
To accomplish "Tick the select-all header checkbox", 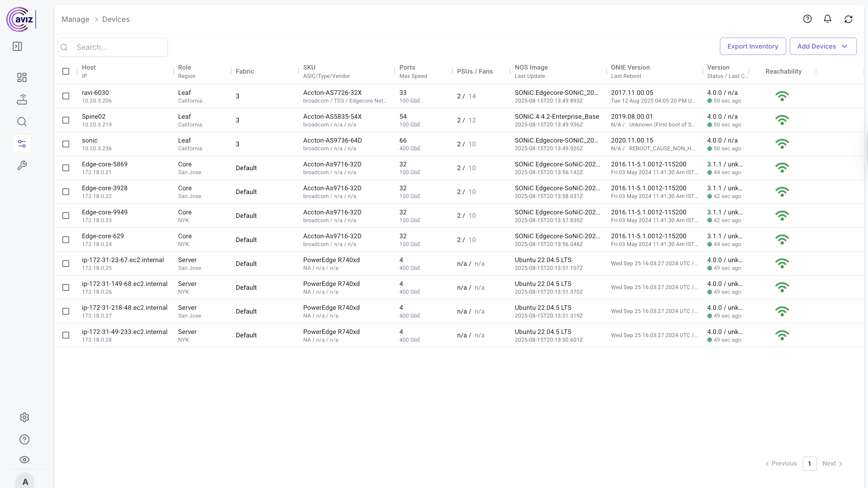I will (x=66, y=71).
